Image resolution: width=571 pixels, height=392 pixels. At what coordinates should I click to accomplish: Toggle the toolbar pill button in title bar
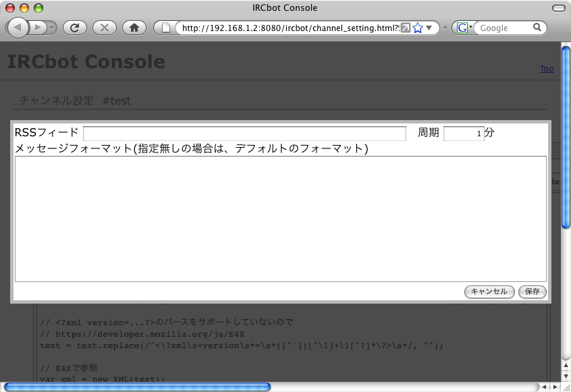tap(559, 8)
